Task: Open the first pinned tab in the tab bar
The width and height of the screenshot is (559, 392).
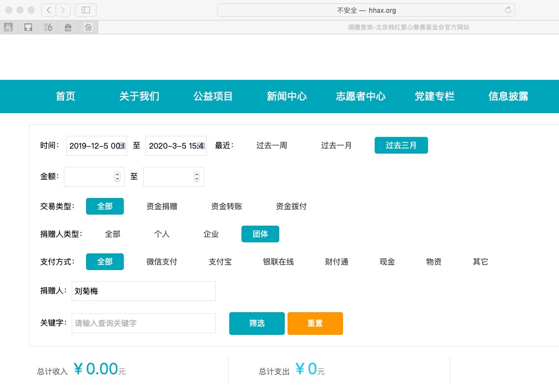Action: coord(8,27)
